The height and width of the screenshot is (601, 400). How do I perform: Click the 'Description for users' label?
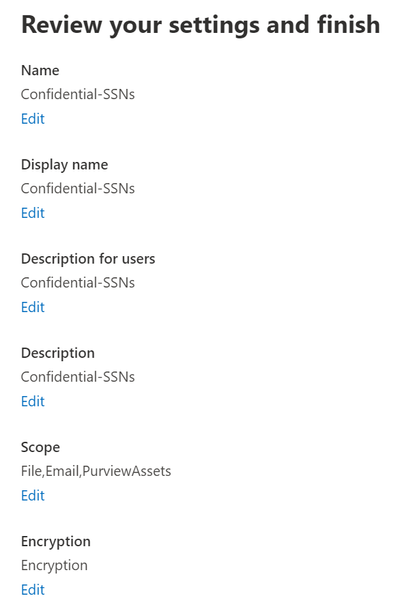pos(88,259)
